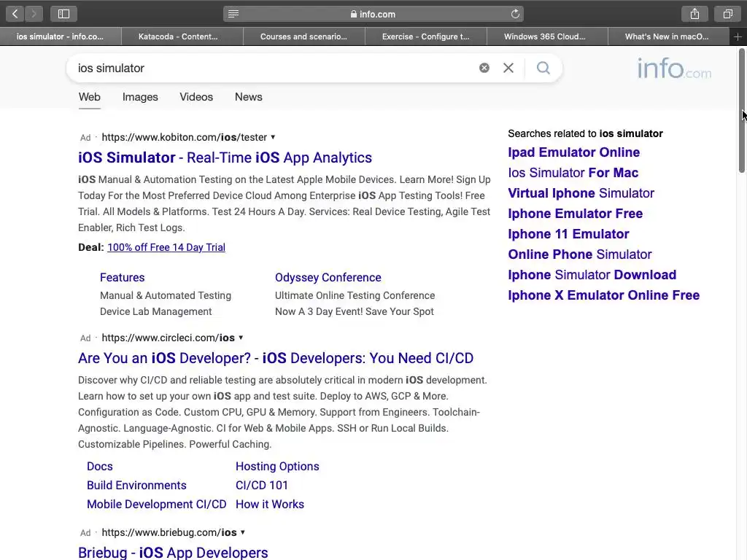Viewport: 747px width, 560px height.
Task: Open the Safari Share menu
Action: coord(694,14)
